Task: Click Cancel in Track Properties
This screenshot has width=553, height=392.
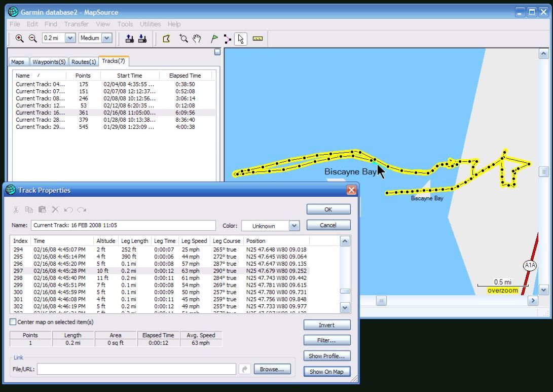Action: tap(328, 225)
